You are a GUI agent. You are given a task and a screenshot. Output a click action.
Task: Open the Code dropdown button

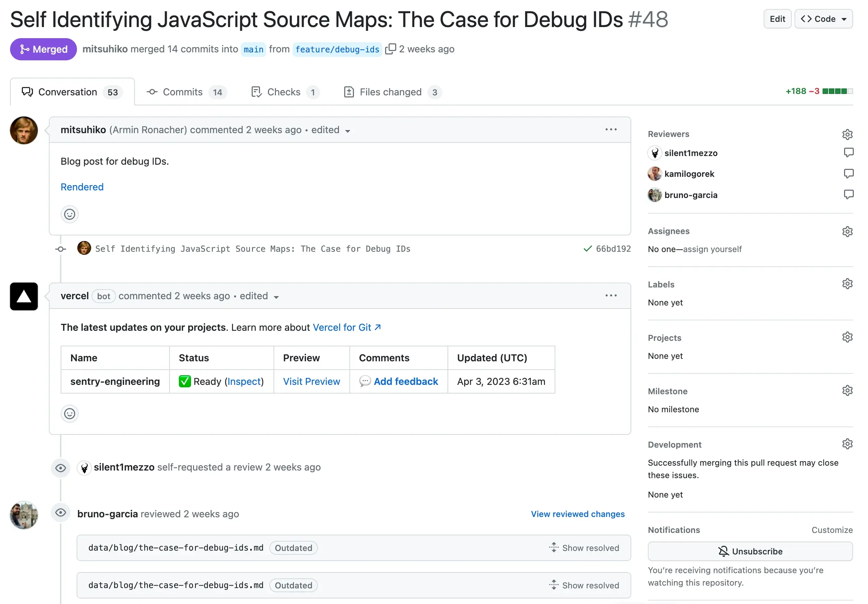tap(823, 19)
